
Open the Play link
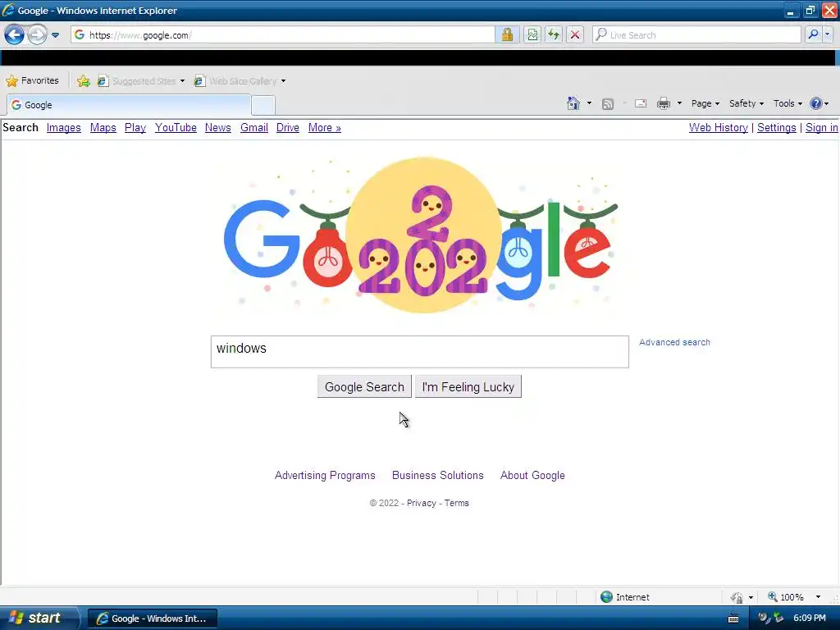coord(135,127)
